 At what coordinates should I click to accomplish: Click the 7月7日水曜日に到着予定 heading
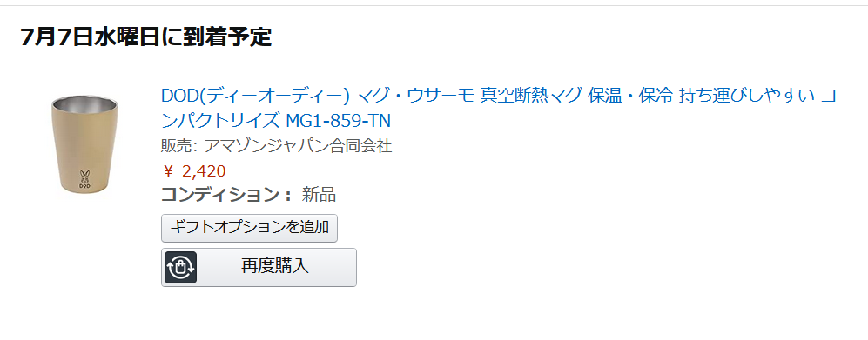(x=146, y=37)
